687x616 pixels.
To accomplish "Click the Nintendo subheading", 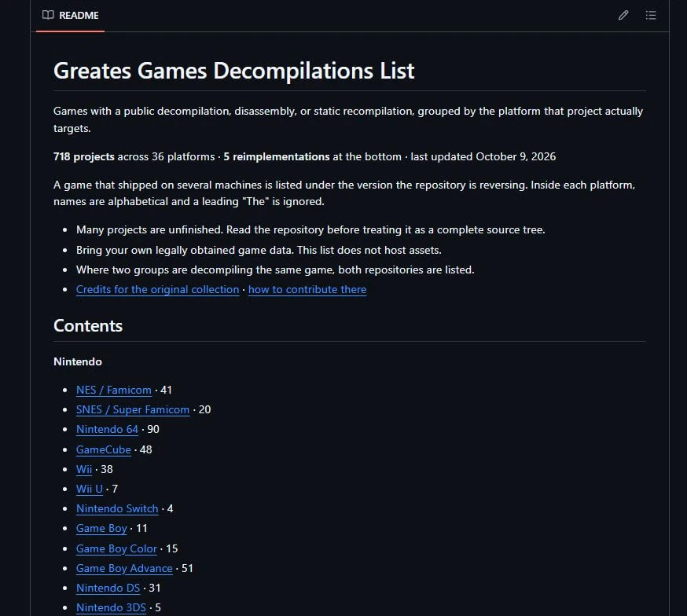I will point(78,361).
